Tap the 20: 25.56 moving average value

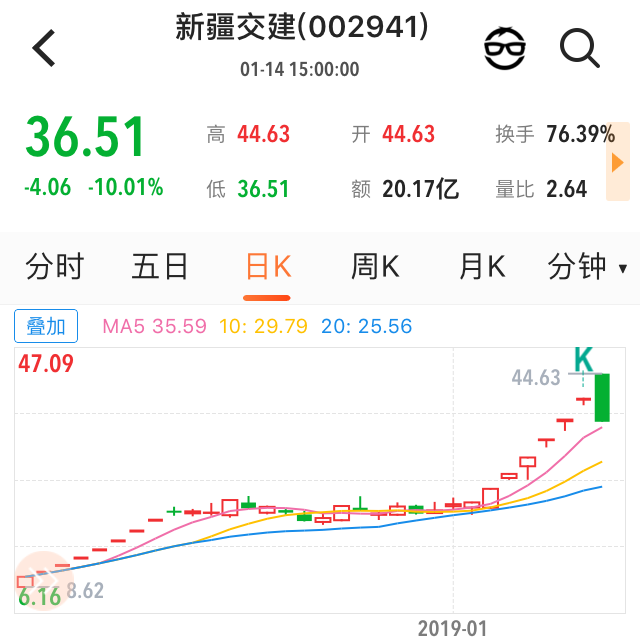[366, 326]
